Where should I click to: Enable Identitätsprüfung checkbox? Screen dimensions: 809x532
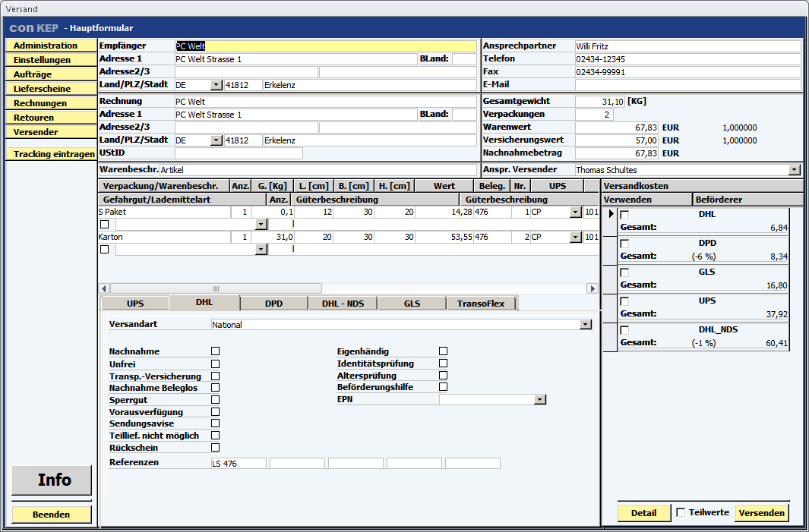443,363
